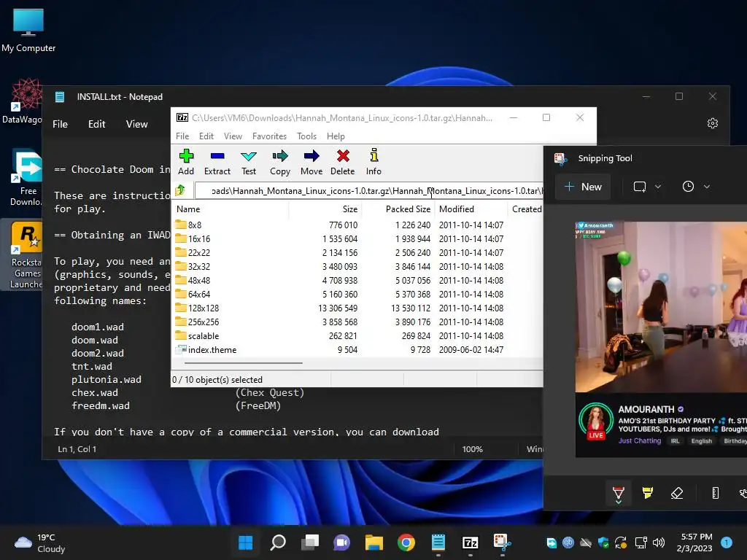
Task: Click the Copy icon in 7-Zip toolbar
Action: pos(280,162)
